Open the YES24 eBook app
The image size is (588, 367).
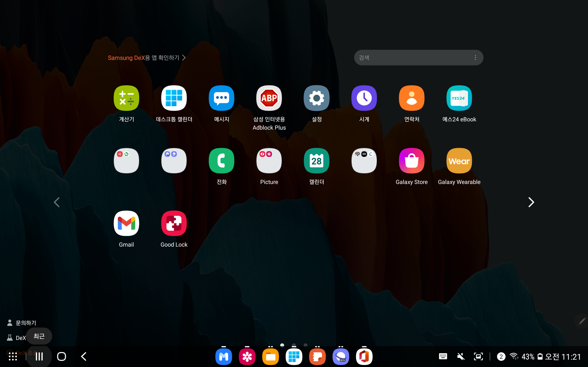click(459, 98)
